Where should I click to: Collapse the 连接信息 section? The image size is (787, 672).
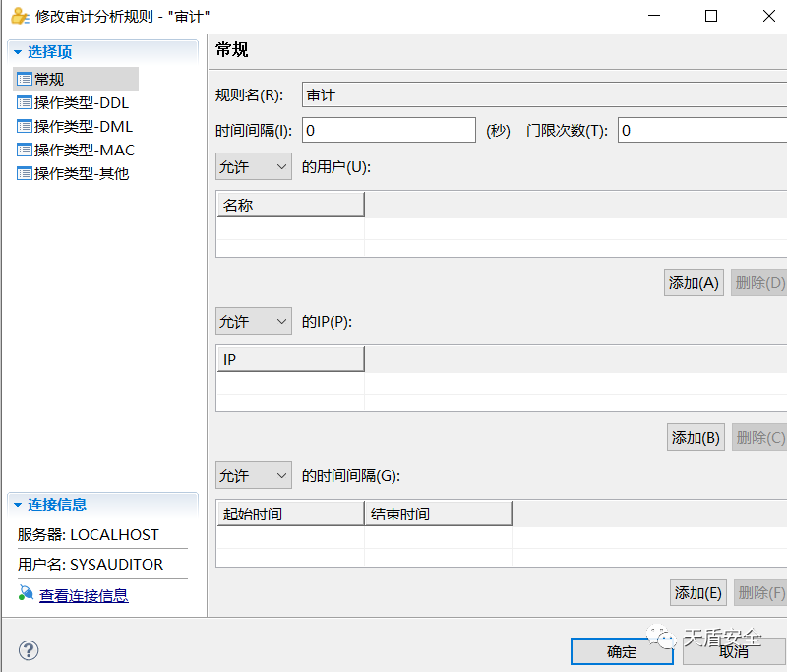point(18,505)
